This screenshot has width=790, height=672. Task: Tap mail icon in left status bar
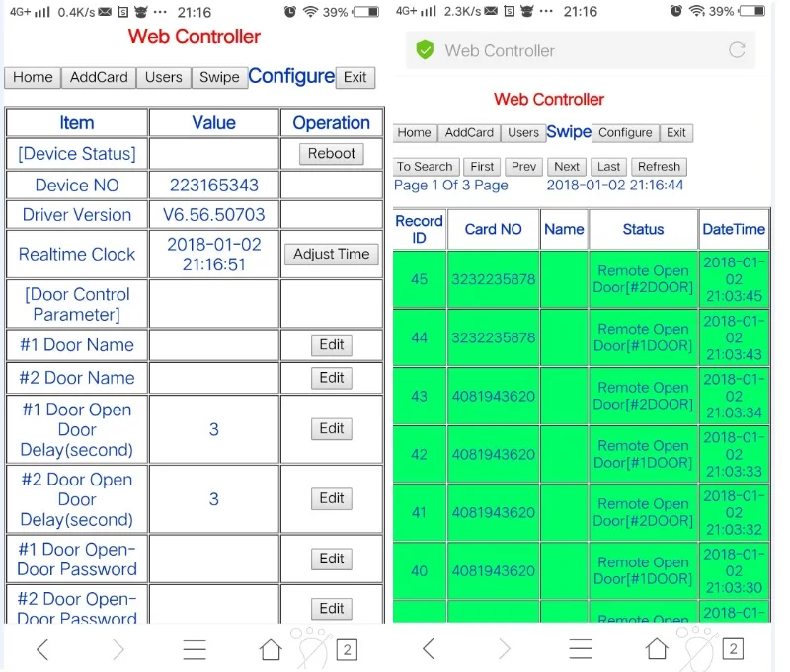point(105,12)
